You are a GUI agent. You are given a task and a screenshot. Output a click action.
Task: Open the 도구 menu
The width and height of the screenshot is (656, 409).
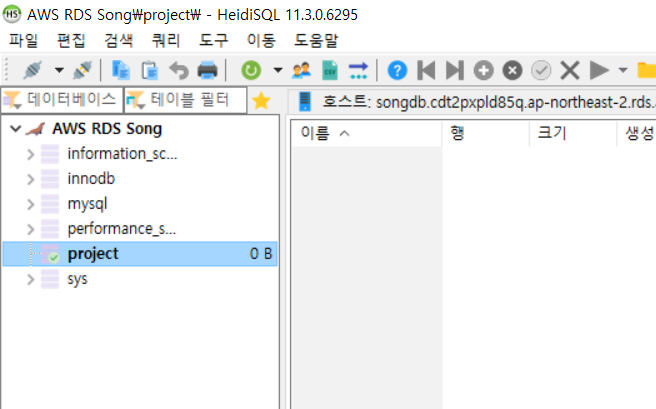pyautogui.click(x=214, y=41)
